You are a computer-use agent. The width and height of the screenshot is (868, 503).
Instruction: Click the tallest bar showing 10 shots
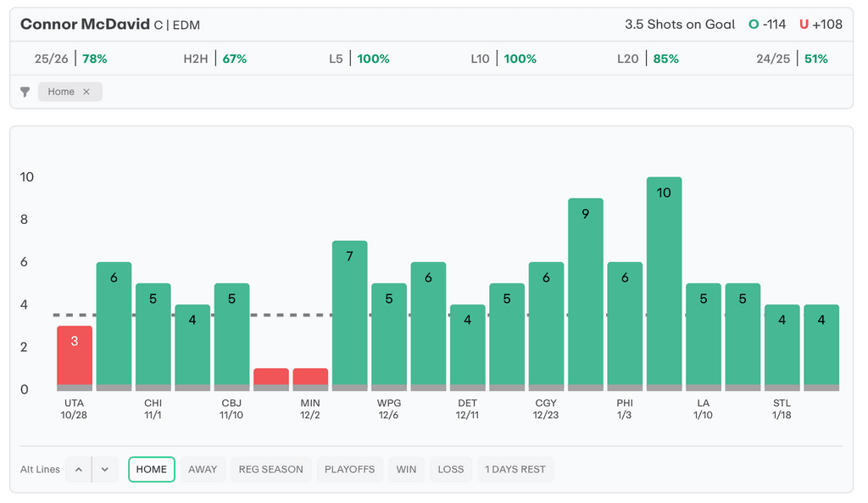(664, 282)
